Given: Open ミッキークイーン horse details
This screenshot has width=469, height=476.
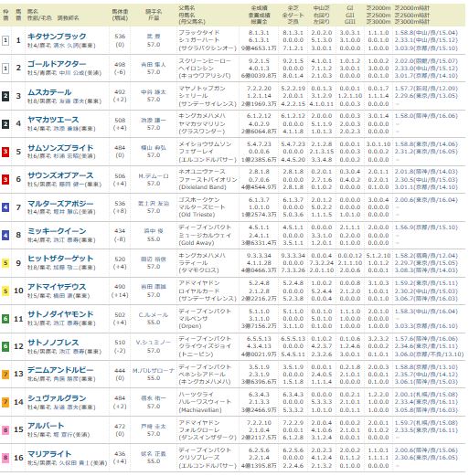Looking at the screenshot, I should 57,231.
